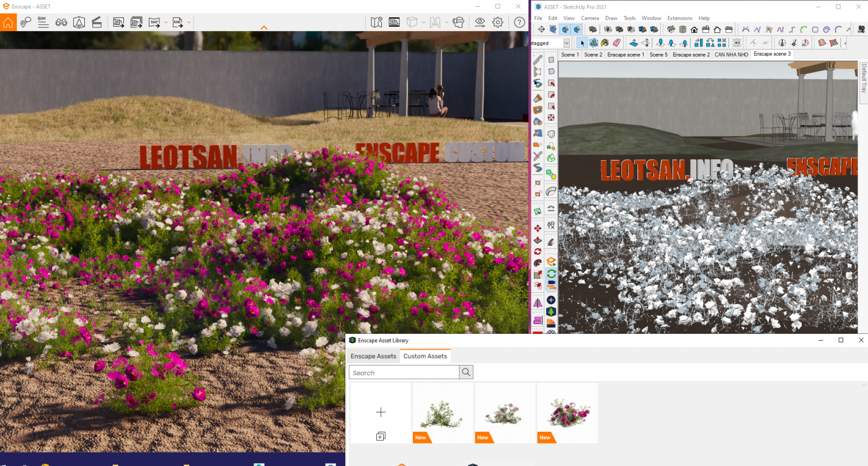The height and width of the screenshot is (466, 868).
Task: Click the asset search magnifier button
Action: pos(466,372)
